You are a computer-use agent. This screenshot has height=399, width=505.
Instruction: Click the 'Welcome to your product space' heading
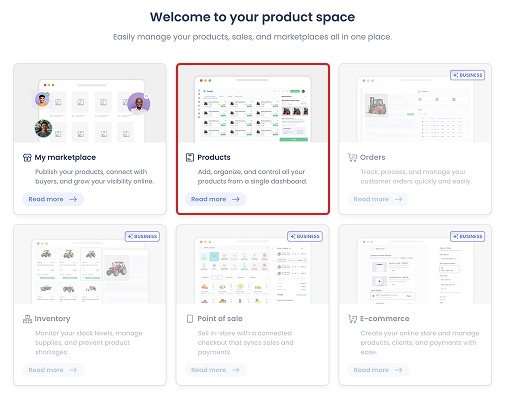click(252, 17)
